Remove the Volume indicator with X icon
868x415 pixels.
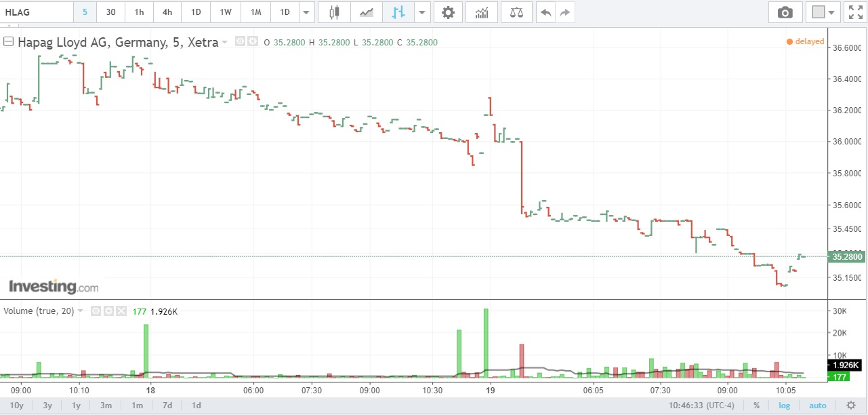pos(121,311)
